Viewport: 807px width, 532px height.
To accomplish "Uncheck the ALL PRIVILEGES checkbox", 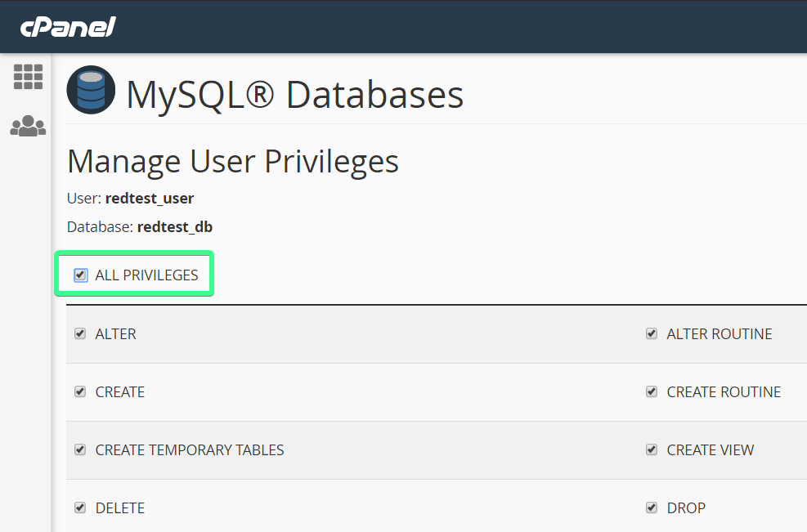I will (x=80, y=275).
